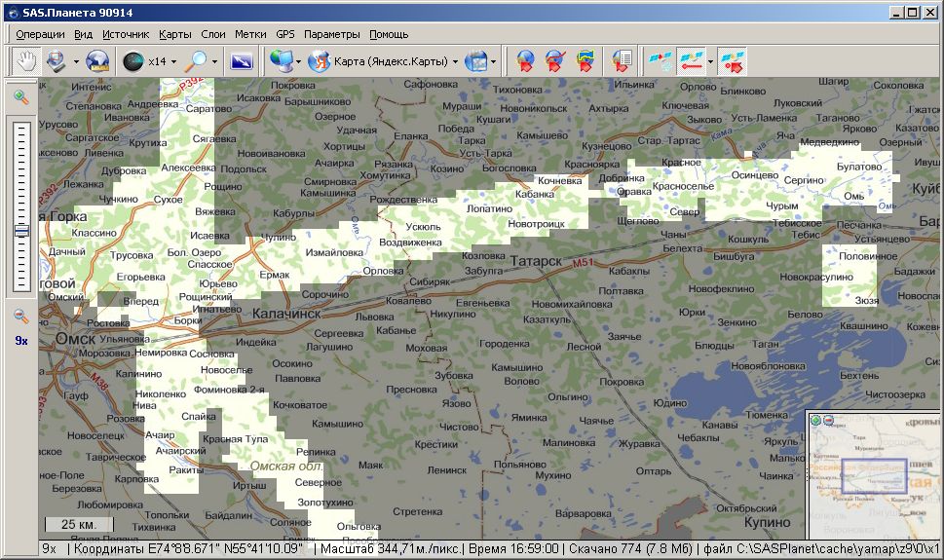Toggle the first GPS satellite button

661,61
